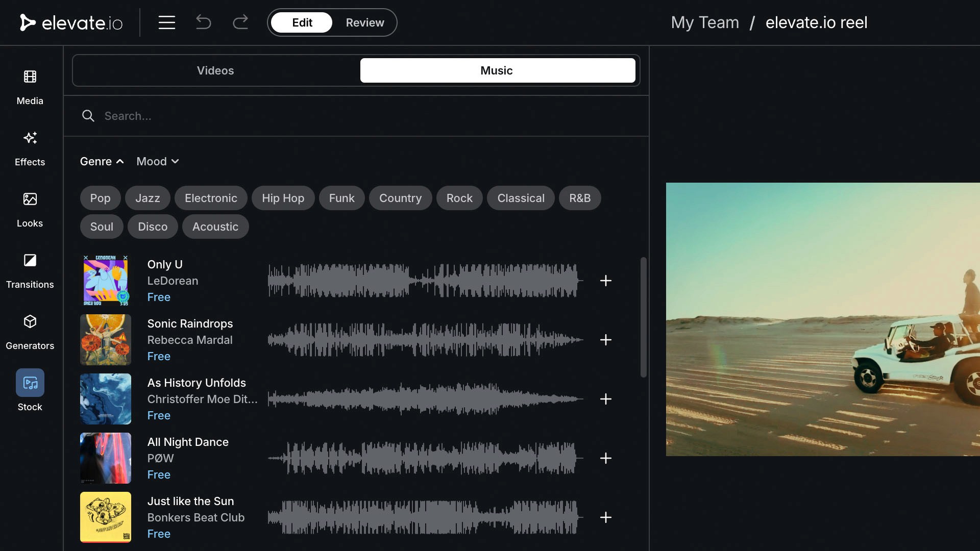Select the Music tab
This screenshot has width=980, height=551.
(x=497, y=70)
